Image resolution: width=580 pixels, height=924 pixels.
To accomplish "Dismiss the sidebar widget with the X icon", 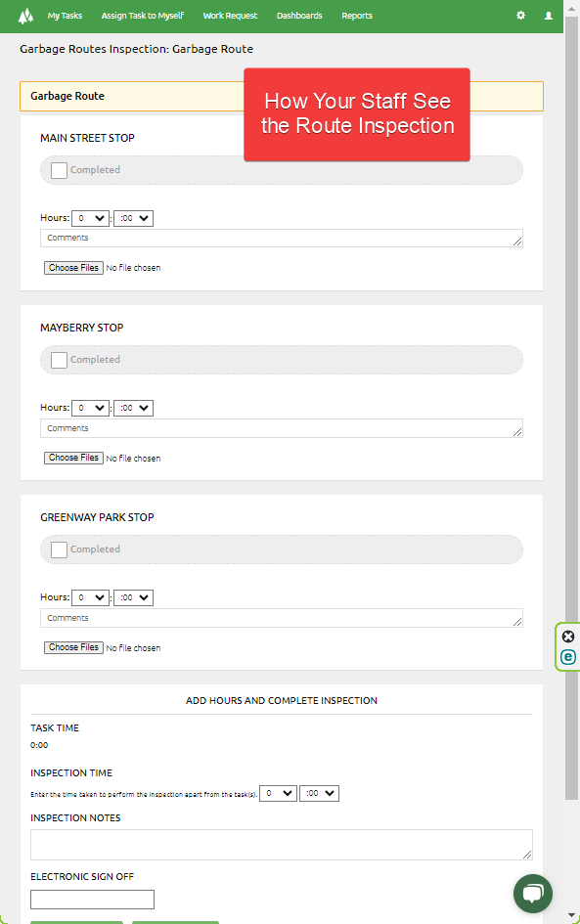I will [568, 637].
